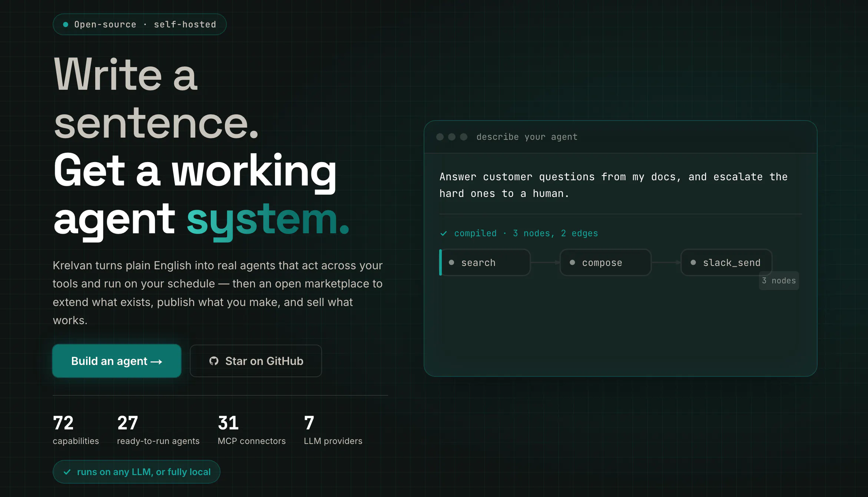Click the '31 MCP connectors' stat

[252, 430]
